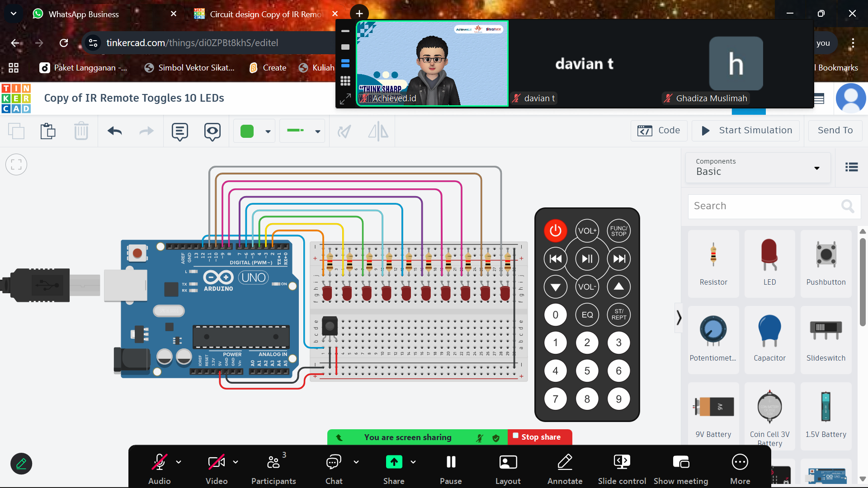Image resolution: width=868 pixels, height=488 pixels.
Task: Click the Paste clipboard icon
Action: point(48,131)
